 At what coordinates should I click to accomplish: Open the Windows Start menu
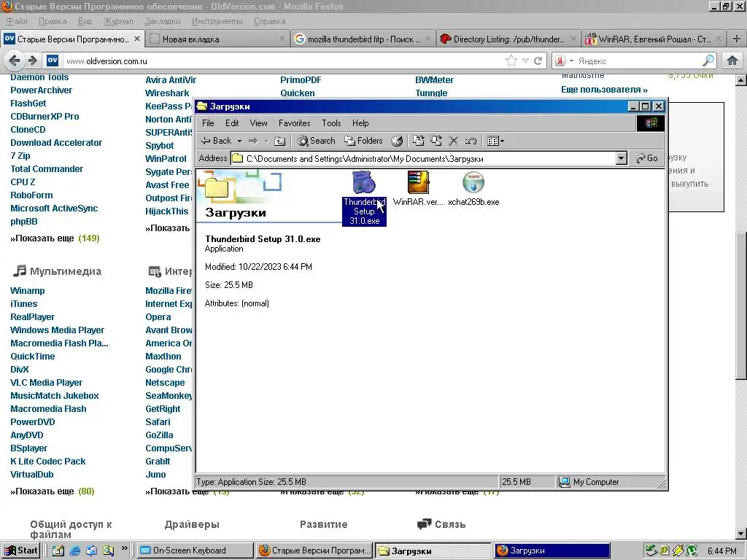click(21, 551)
